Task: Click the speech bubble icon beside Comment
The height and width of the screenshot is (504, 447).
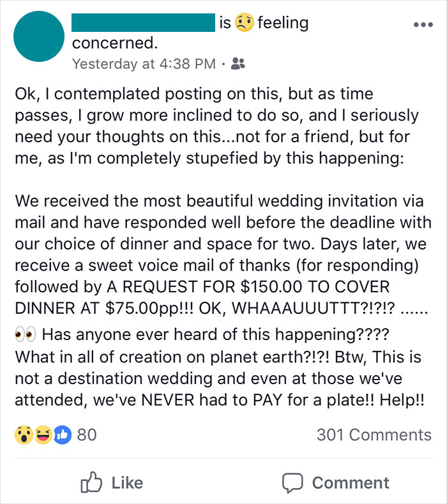Action: click(292, 483)
